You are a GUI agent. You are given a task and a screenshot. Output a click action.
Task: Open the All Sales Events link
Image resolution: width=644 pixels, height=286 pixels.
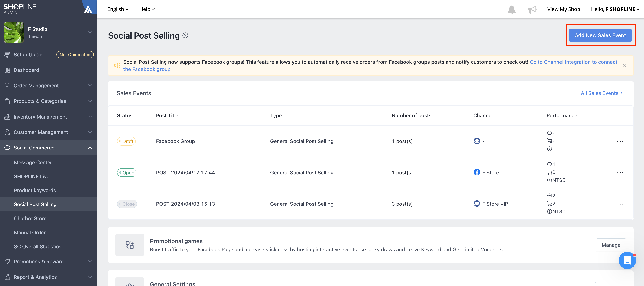(602, 93)
